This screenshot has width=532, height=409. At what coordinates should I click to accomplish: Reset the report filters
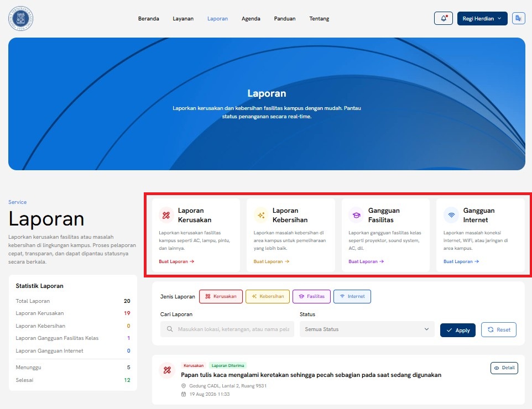point(499,329)
